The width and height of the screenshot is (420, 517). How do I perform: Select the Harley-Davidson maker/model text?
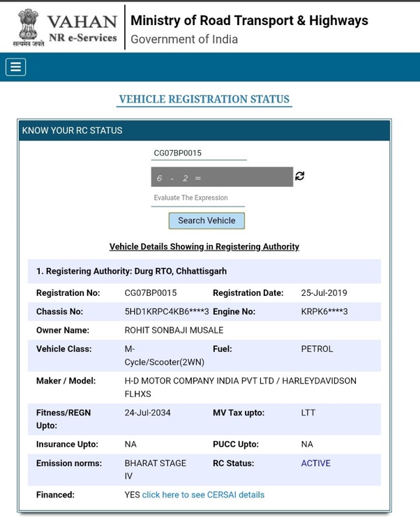240,387
